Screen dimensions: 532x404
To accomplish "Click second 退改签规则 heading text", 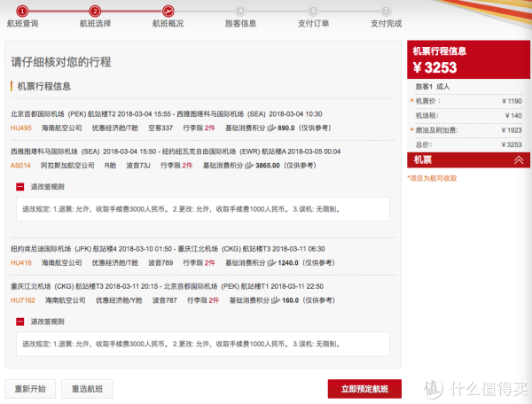I will pos(48,322).
